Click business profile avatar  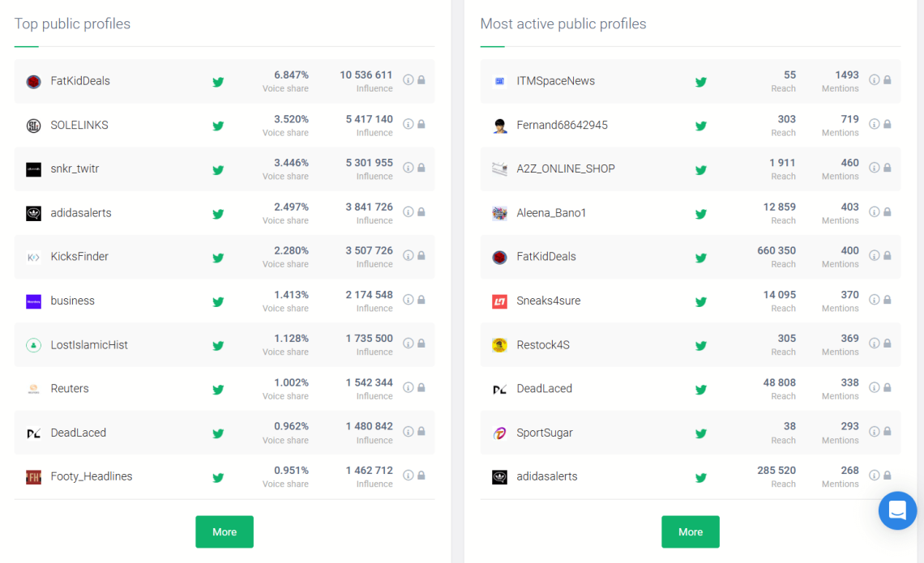tap(33, 301)
